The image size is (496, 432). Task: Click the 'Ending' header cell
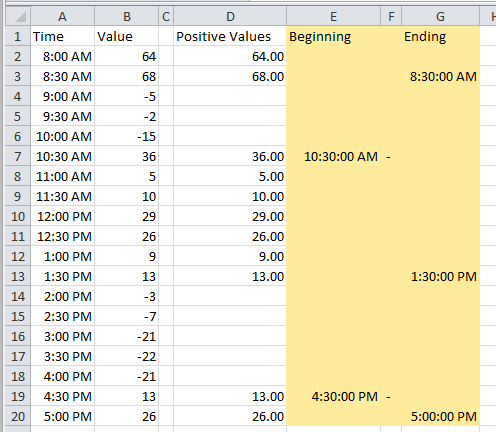click(x=441, y=36)
